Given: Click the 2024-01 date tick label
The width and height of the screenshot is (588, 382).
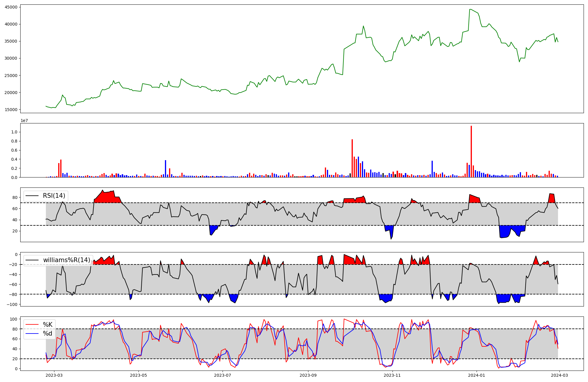Looking at the screenshot, I should click(477, 375).
